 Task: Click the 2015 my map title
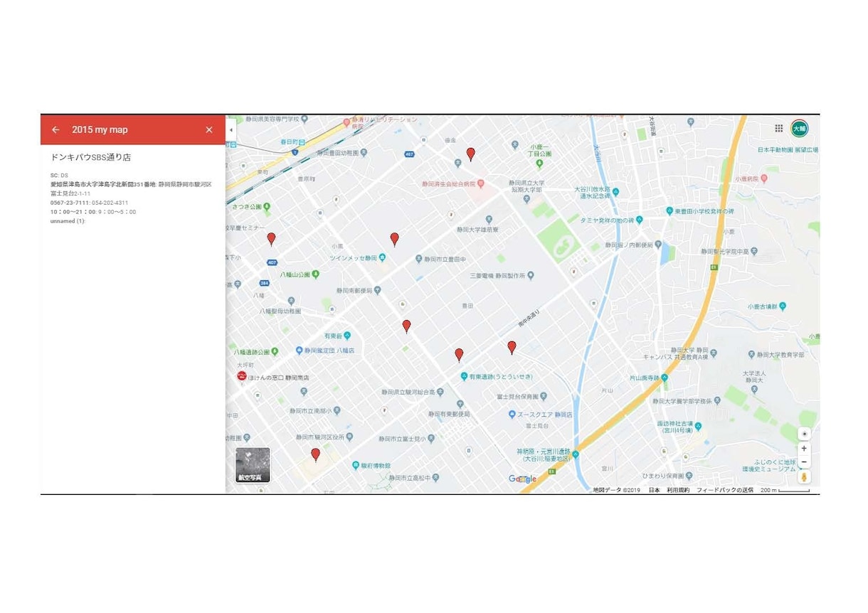coord(100,129)
